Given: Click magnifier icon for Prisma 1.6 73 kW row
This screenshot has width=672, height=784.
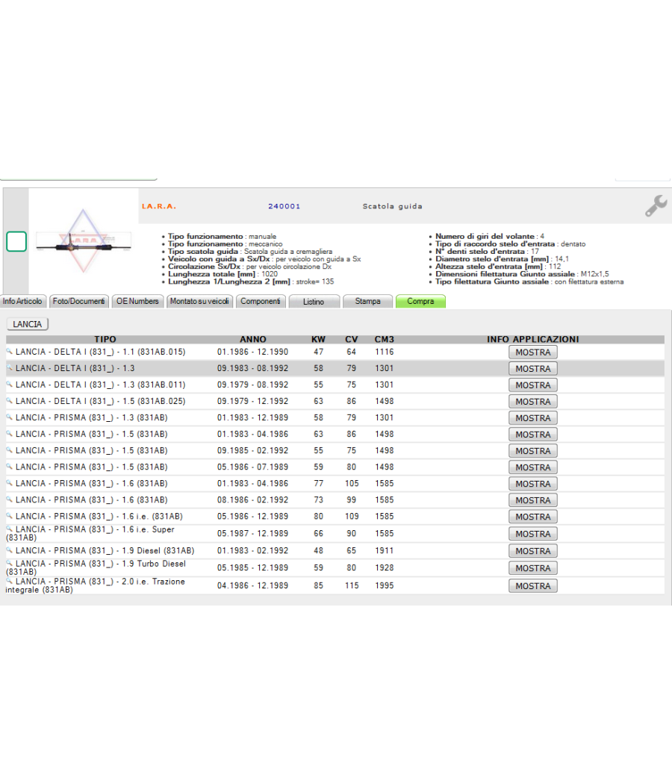Looking at the screenshot, I should 9,500.
